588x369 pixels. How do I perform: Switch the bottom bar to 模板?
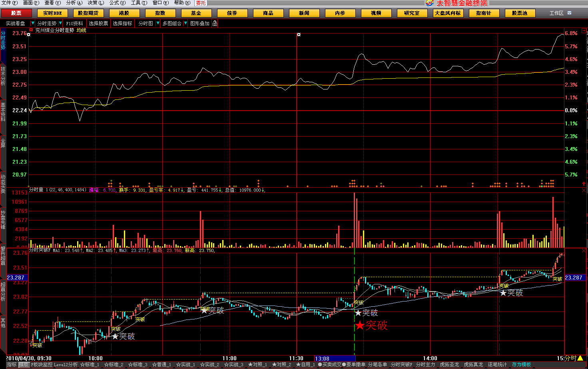pyautogui.click(x=24, y=365)
